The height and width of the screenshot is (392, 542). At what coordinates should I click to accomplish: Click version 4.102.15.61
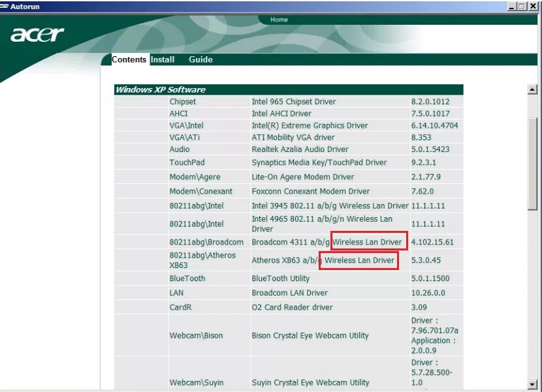[x=432, y=242]
